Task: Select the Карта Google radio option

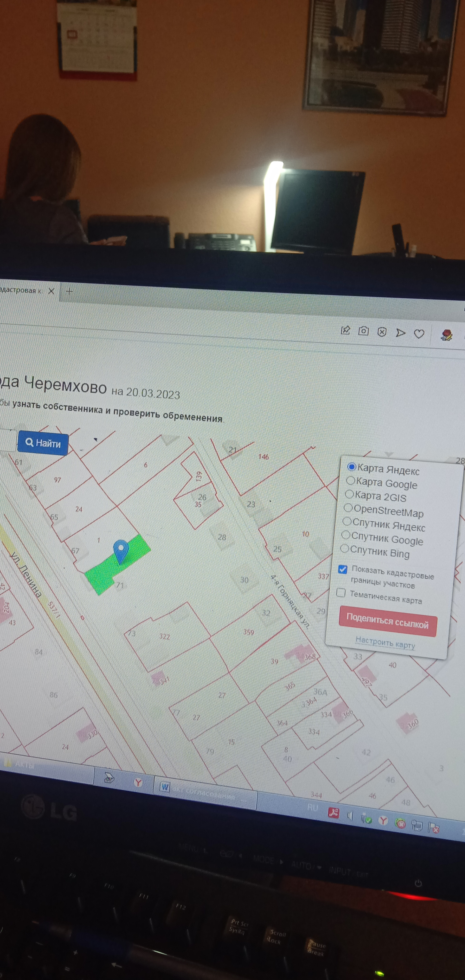Action: (350, 480)
